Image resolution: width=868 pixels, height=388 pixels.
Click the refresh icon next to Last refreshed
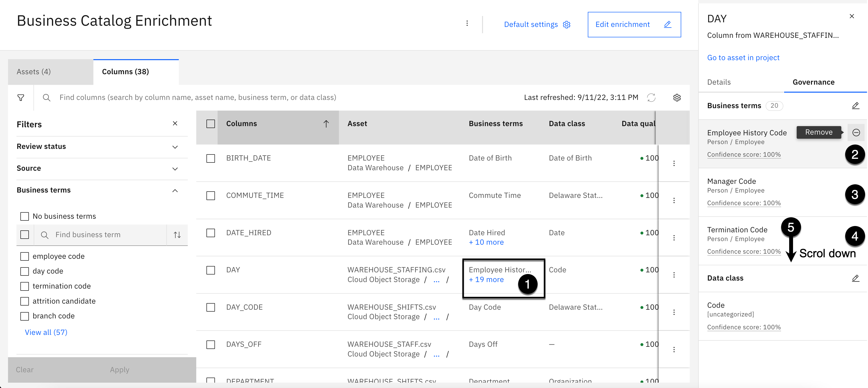click(651, 98)
